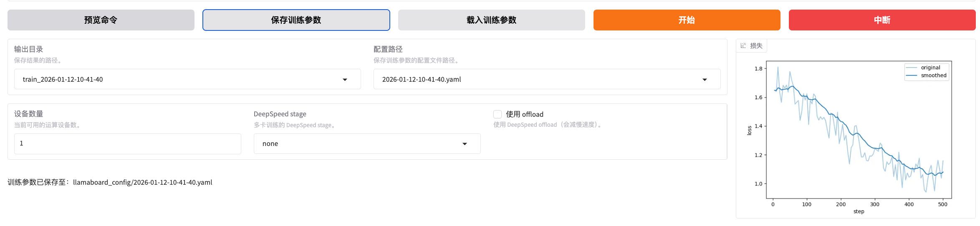Expand the 输出目录 dropdown arrow
The height and width of the screenshot is (226, 980).
(x=345, y=80)
